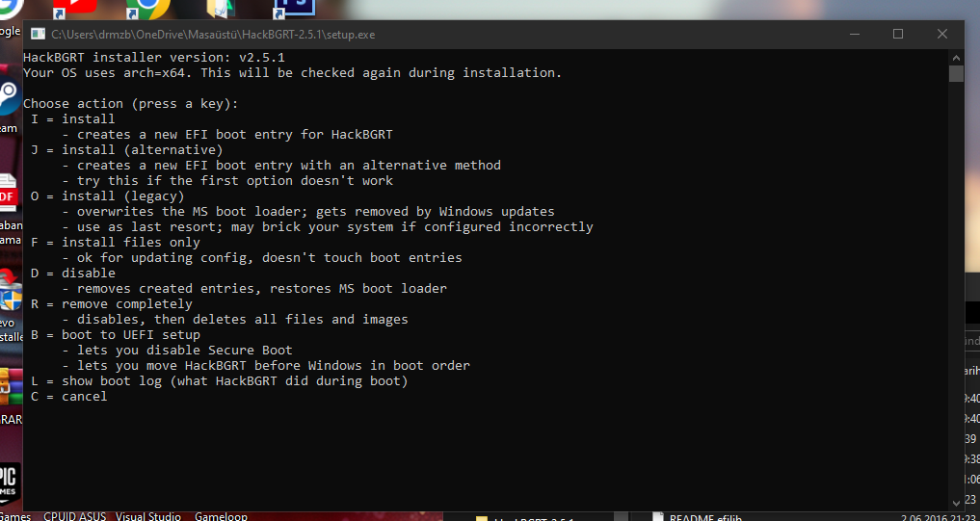Click the 'Your OS uses arch=x64' line
Image resolution: width=980 pixels, height=521 pixels.
[x=293, y=72]
